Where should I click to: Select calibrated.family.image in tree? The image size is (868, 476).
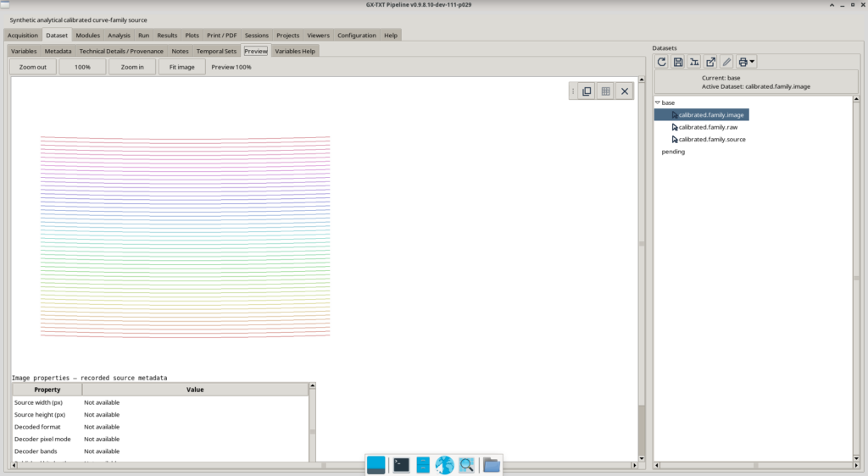pos(711,115)
